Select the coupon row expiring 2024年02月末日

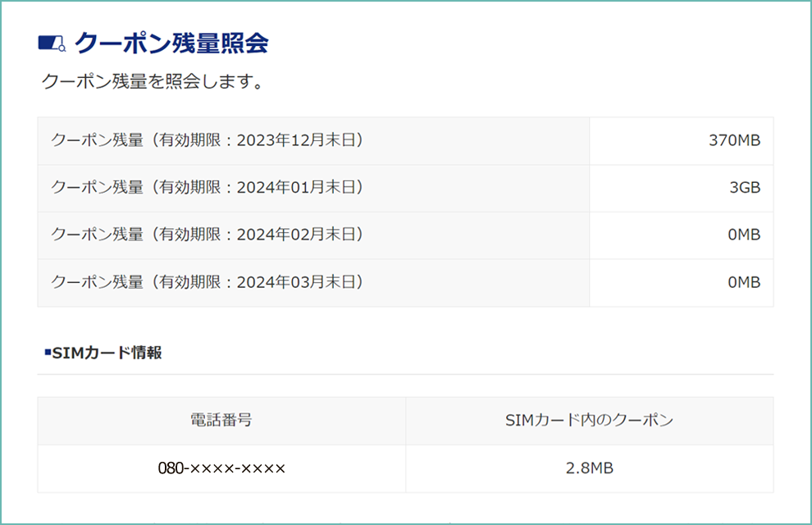tap(405, 235)
